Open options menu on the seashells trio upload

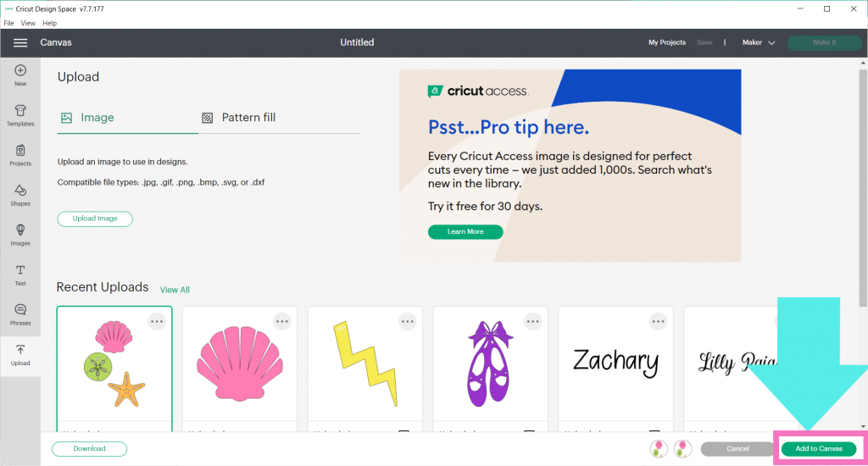tap(157, 322)
